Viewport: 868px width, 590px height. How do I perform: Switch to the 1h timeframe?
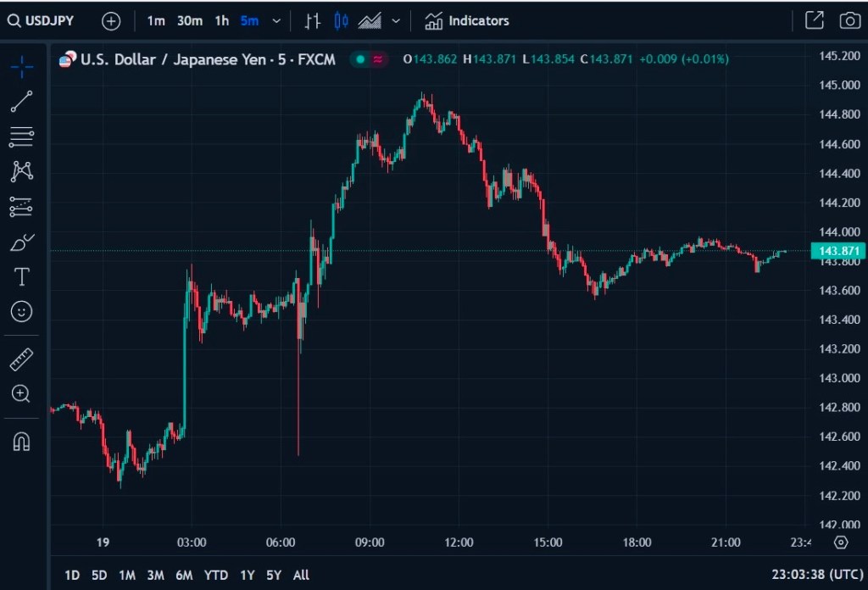(x=221, y=20)
